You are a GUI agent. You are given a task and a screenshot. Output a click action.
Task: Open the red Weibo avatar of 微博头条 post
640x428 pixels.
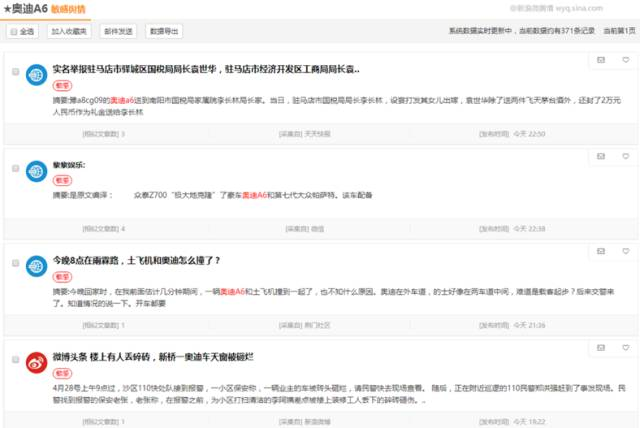(36, 363)
